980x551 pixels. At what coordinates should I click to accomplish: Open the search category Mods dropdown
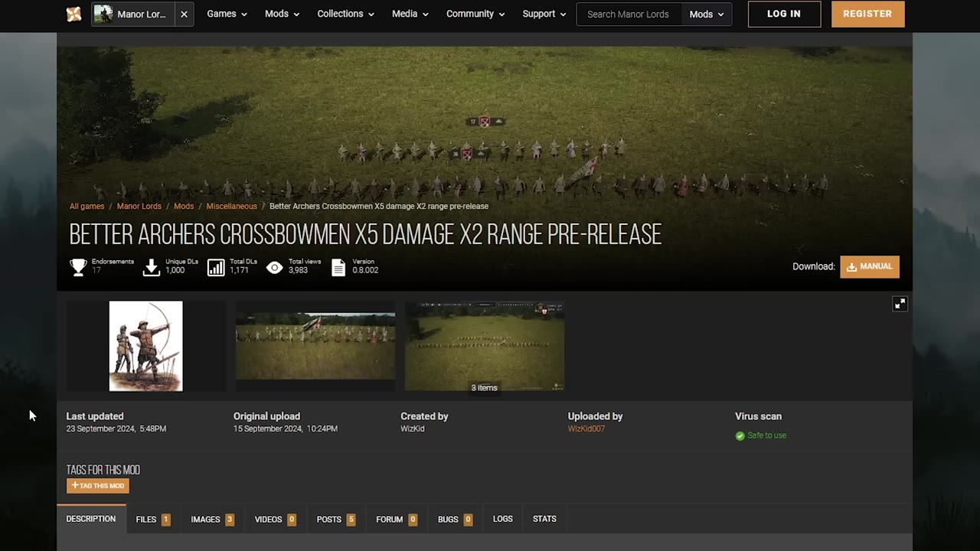click(706, 14)
